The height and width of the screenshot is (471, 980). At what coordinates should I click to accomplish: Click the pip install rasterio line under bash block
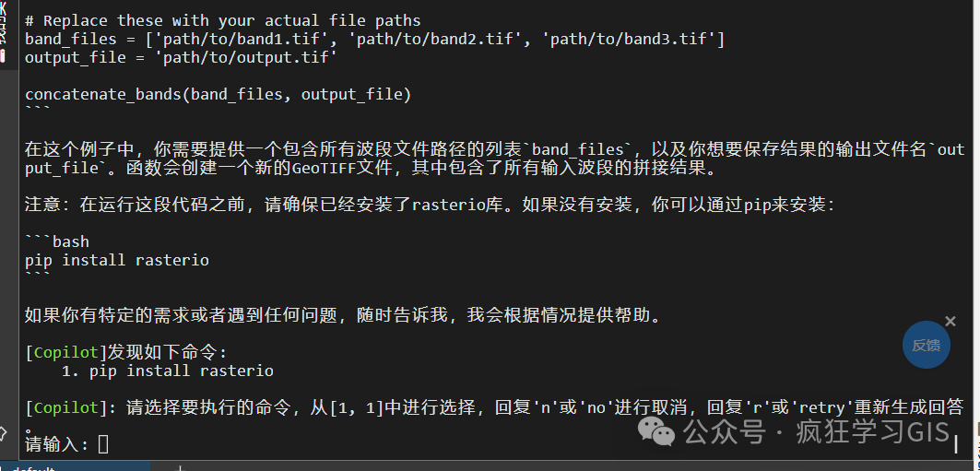click(x=117, y=260)
